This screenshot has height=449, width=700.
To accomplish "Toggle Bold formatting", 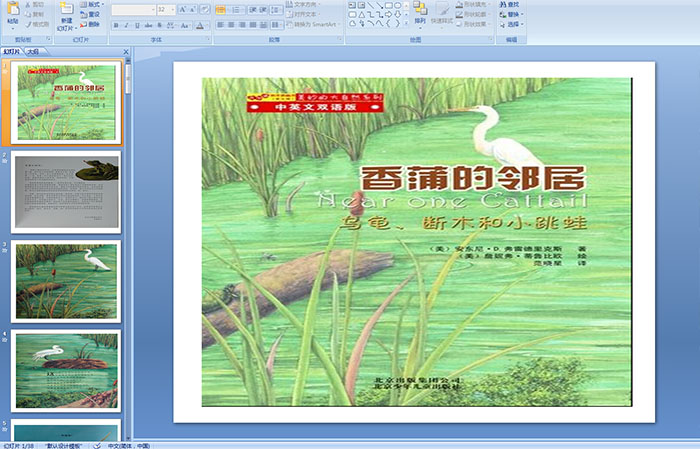I will [x=116, y=26].
